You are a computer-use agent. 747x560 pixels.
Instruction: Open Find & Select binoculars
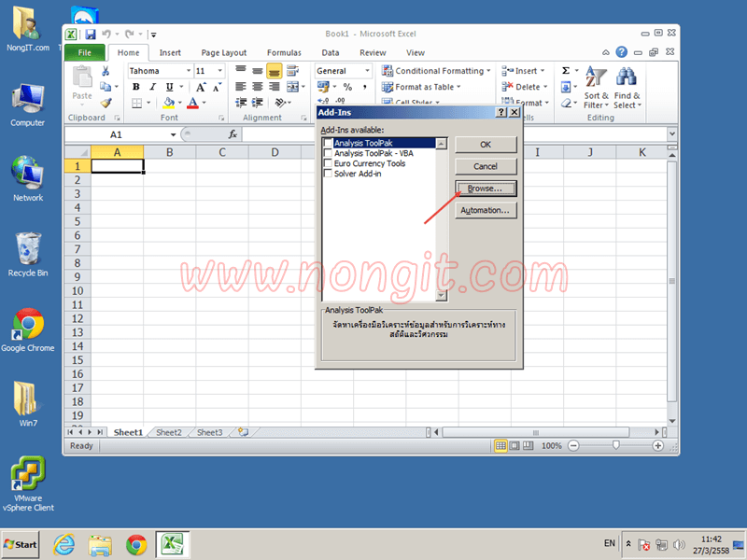pos(627,88)
